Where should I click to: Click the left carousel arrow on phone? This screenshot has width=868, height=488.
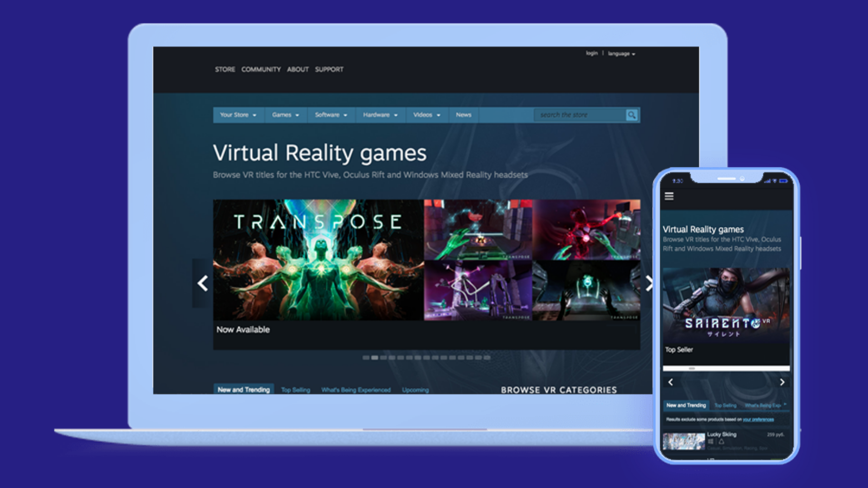coord(671,382)
